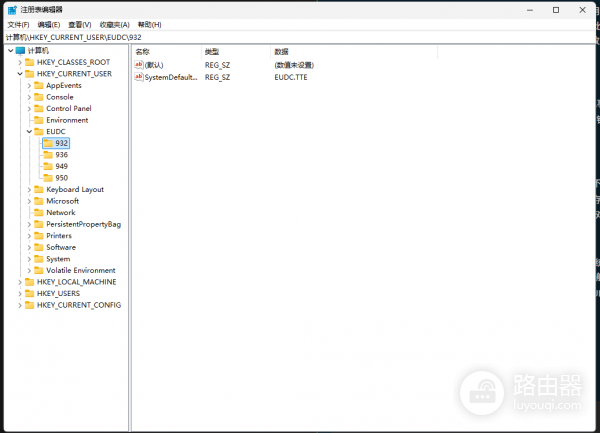Expand the Printers key chevron

[x=29, y=236]
